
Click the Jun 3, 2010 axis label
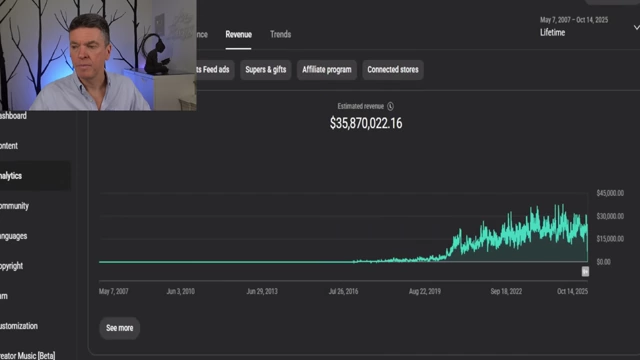pyautogui.click(x=180, y=291)
